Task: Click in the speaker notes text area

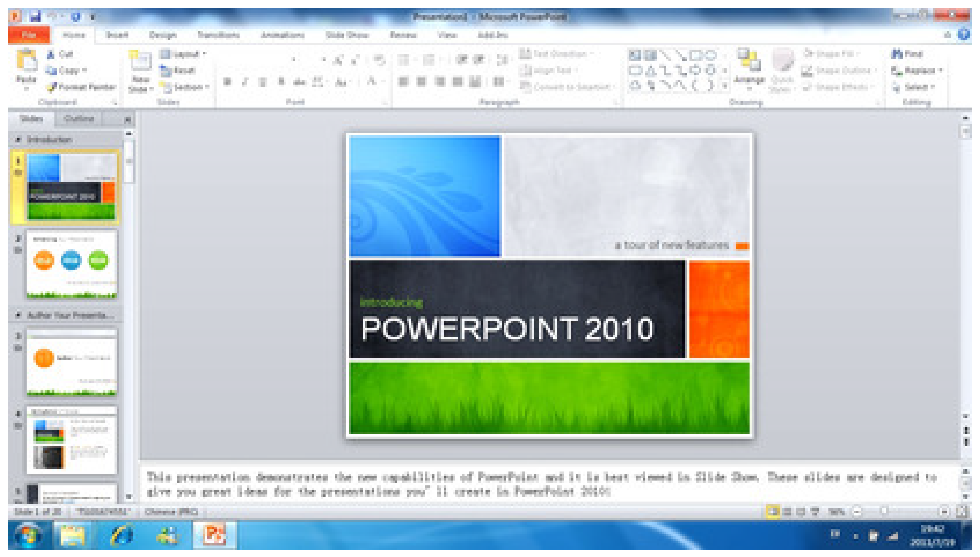Action: [x=550, y=484]
